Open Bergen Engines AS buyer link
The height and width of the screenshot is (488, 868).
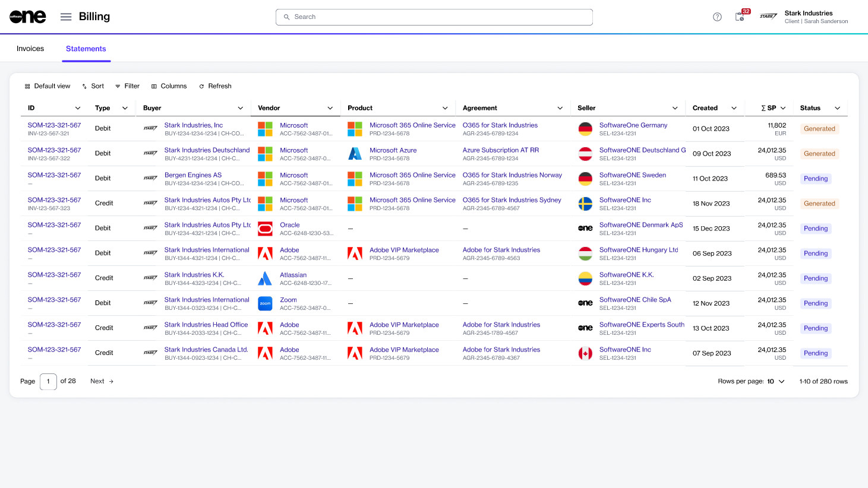pos(193,175)
